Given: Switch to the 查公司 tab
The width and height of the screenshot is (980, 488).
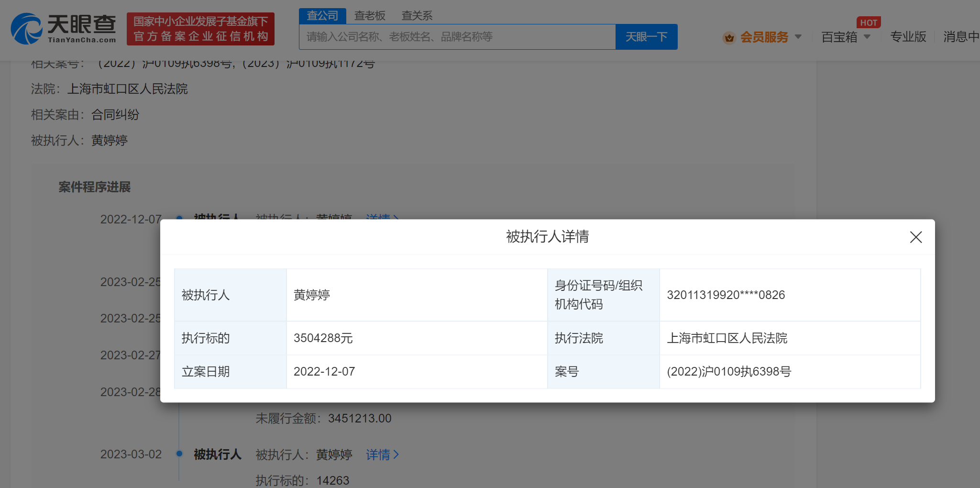Looking at the screenshot, I should [x=322, y=16].
